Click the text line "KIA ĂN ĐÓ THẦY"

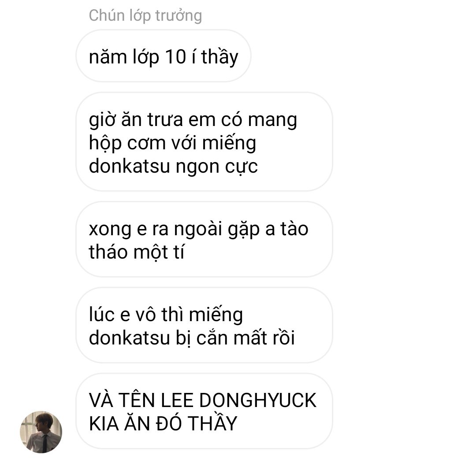tap(163, 423)
